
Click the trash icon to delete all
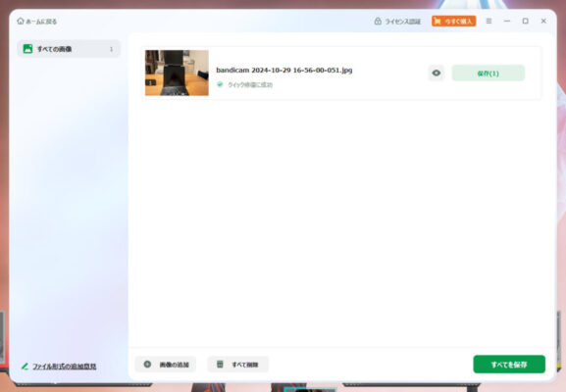coord(220,365)
